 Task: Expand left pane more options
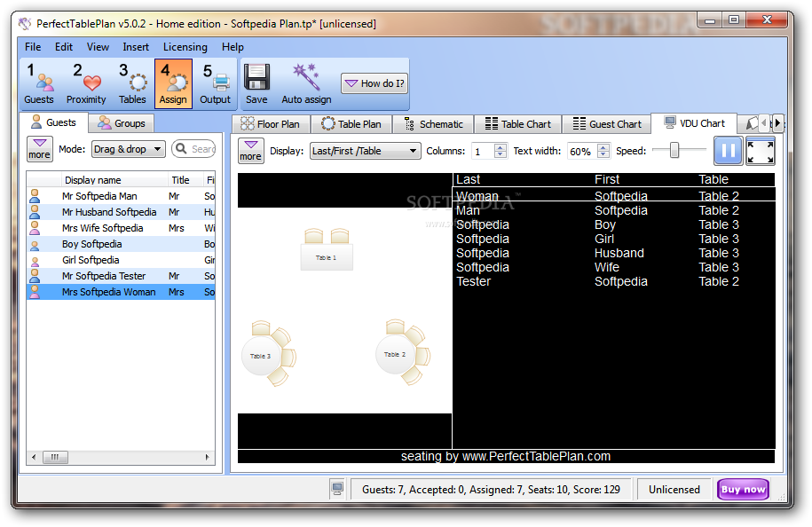(39, 149)
